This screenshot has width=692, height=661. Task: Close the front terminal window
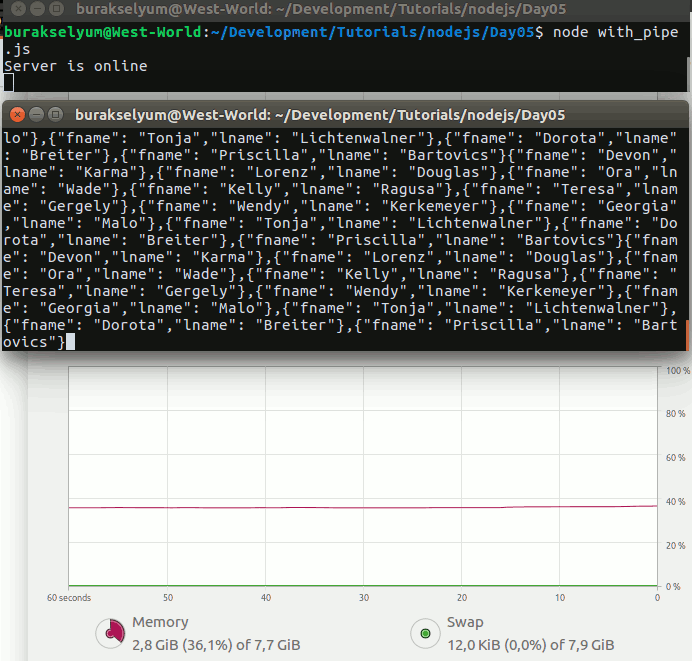17,115
